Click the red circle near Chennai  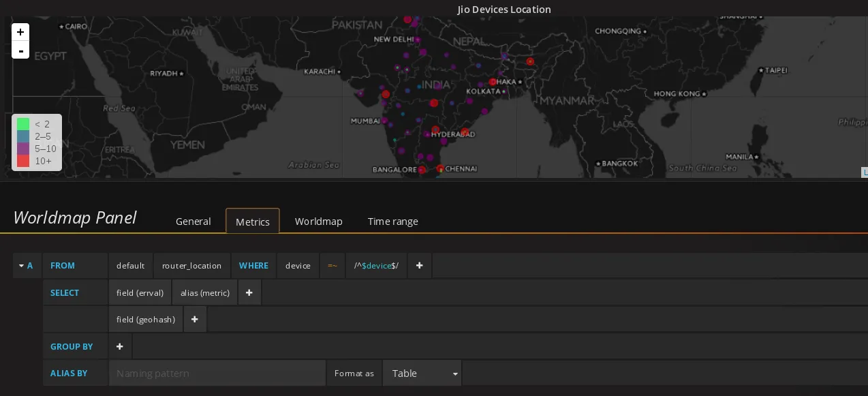[x=440, y=168]
